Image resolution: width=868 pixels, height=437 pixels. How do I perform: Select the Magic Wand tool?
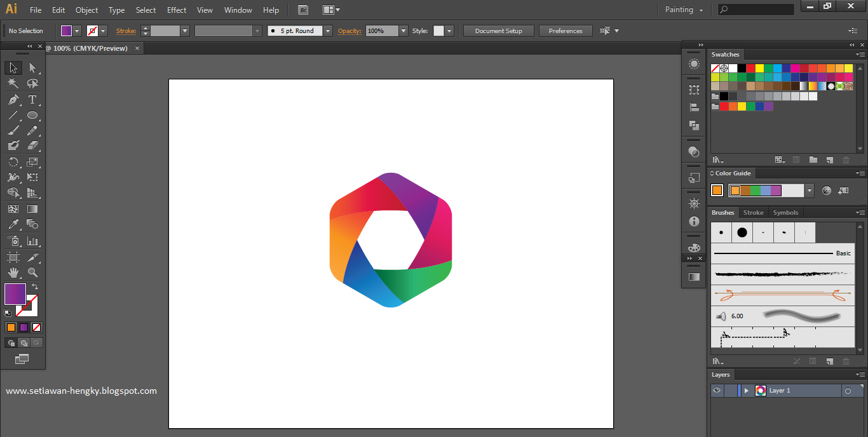13,83
